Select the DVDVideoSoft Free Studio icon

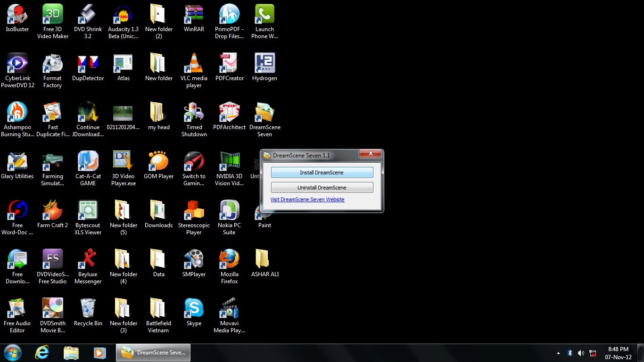pos(53,267)
